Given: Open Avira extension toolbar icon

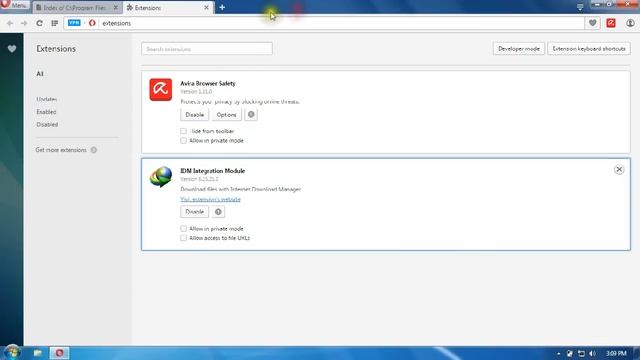Looking at the screenshot, I should (611, 23).
